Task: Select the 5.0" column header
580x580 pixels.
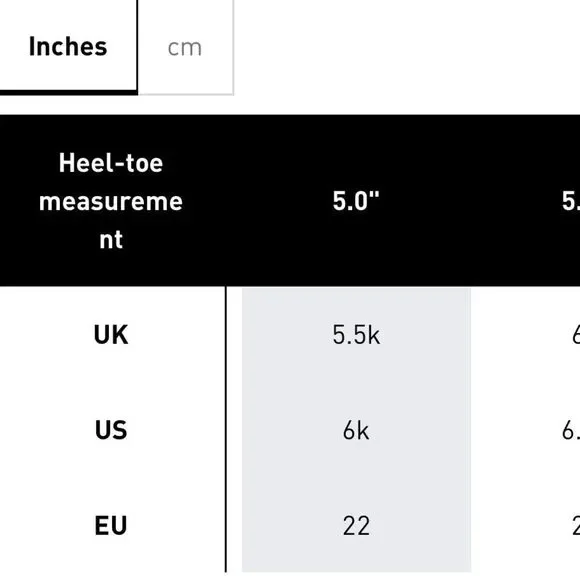Action: 356,201
